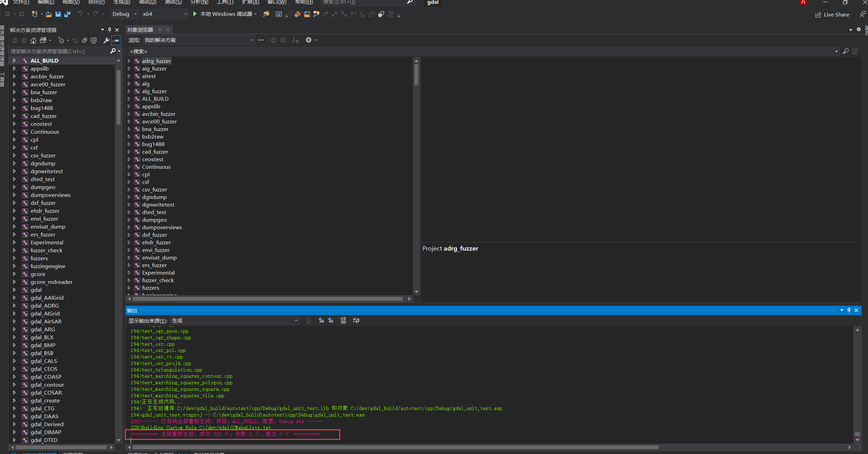Open the Debug configuration dropdown

[124, 14]
